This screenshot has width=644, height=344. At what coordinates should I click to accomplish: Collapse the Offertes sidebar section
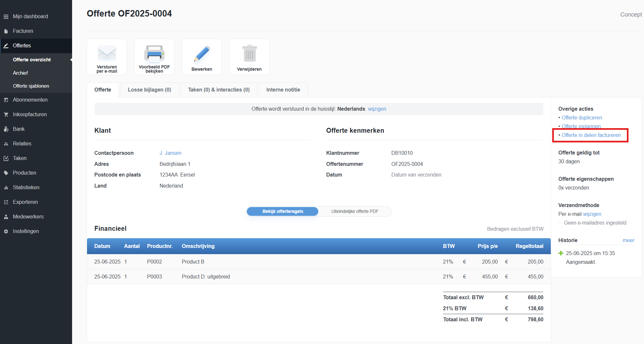coord(22,46)
